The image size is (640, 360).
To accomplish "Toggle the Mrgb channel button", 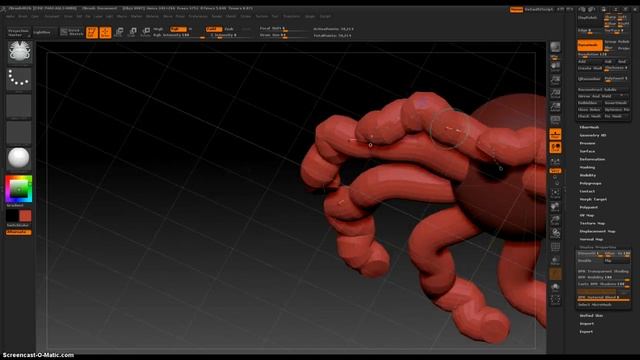I will [158, 29].
